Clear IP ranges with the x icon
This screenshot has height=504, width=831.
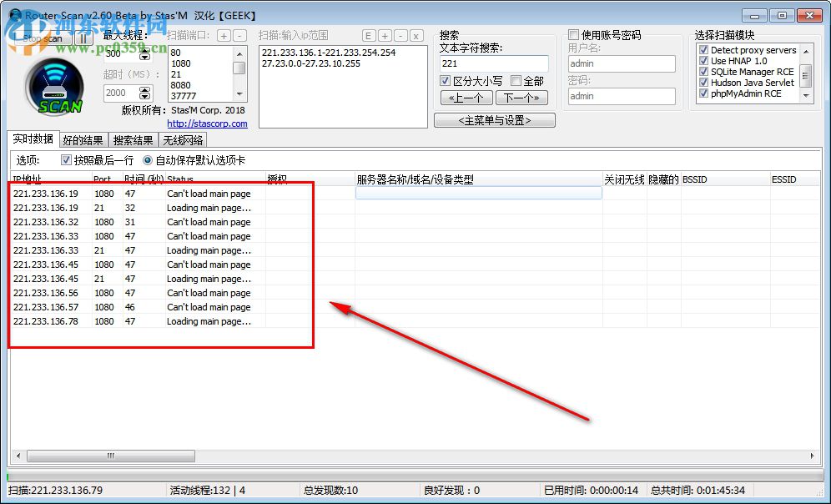pyautogui.click(x=417, y=36)
